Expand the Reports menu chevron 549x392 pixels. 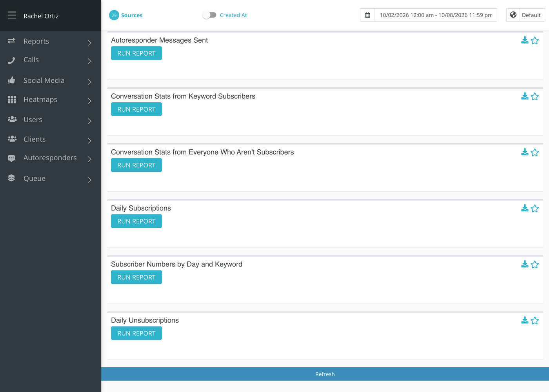89,42
